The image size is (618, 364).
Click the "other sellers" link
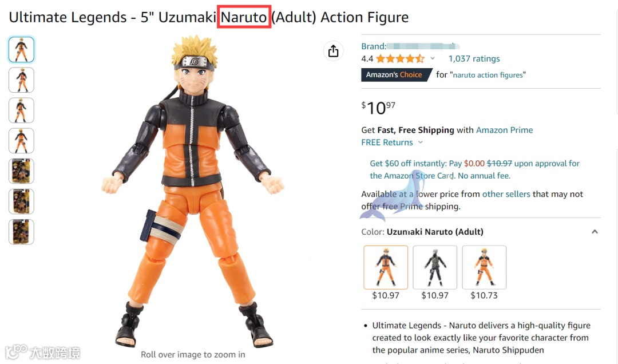[506, 194]
